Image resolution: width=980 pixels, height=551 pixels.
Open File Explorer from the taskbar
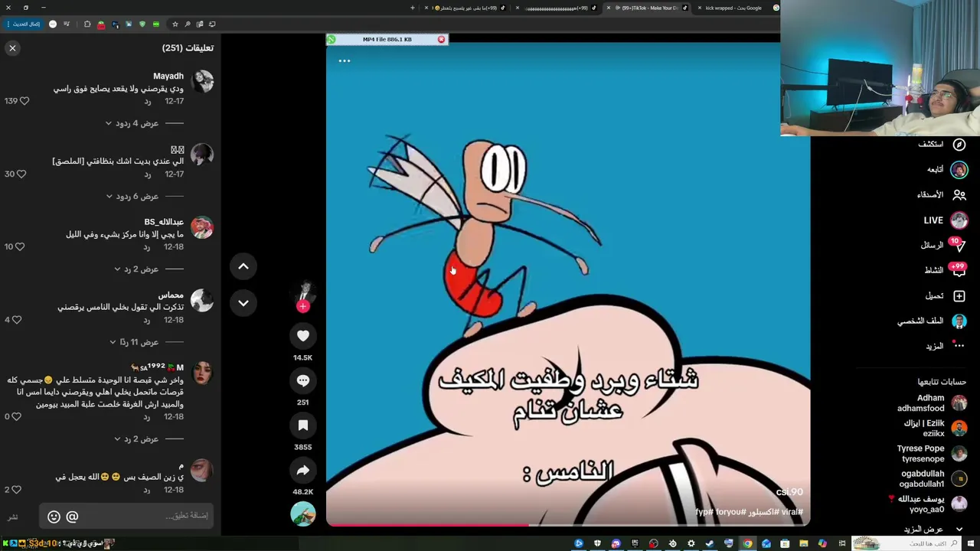pos(803,543)
